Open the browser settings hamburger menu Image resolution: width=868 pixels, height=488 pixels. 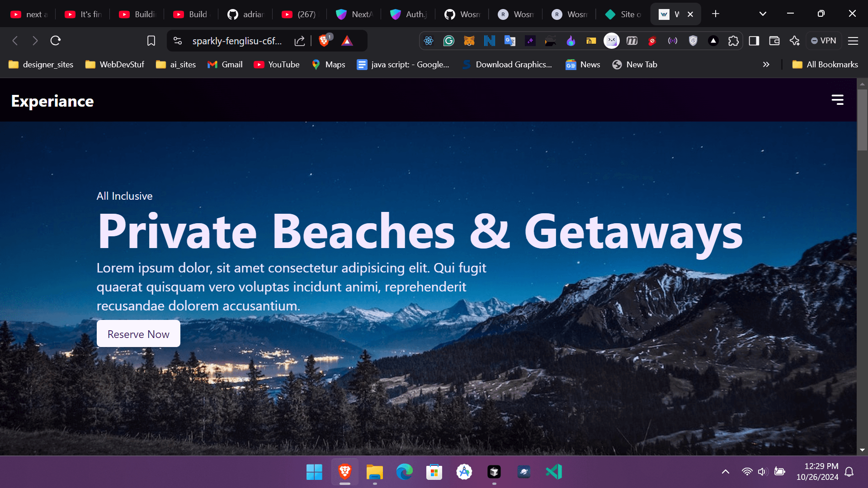[x=853, y=41]
